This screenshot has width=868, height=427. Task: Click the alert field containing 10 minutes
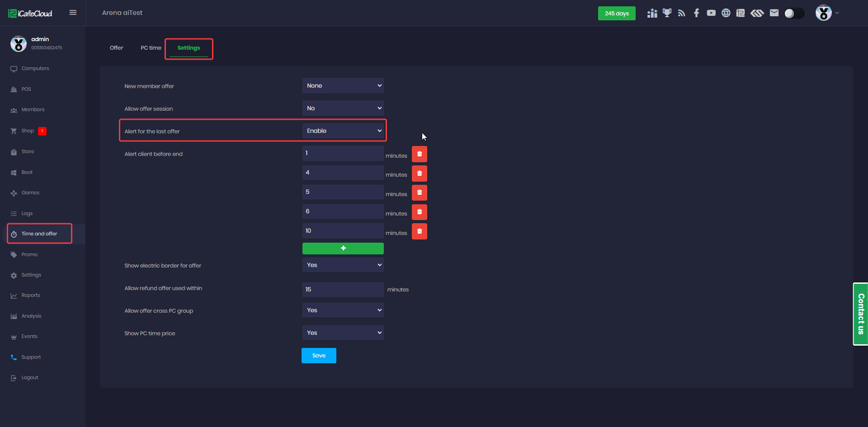[343, 231]
